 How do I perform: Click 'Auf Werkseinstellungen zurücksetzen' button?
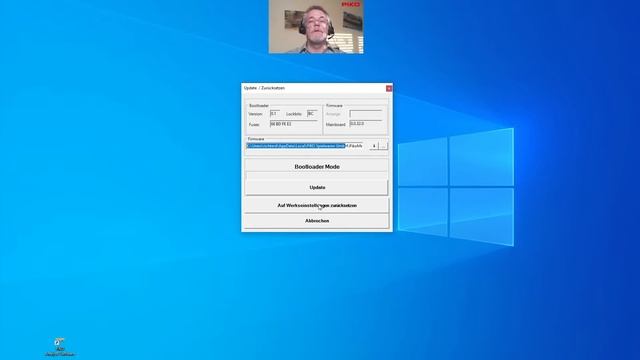point(317,205)
